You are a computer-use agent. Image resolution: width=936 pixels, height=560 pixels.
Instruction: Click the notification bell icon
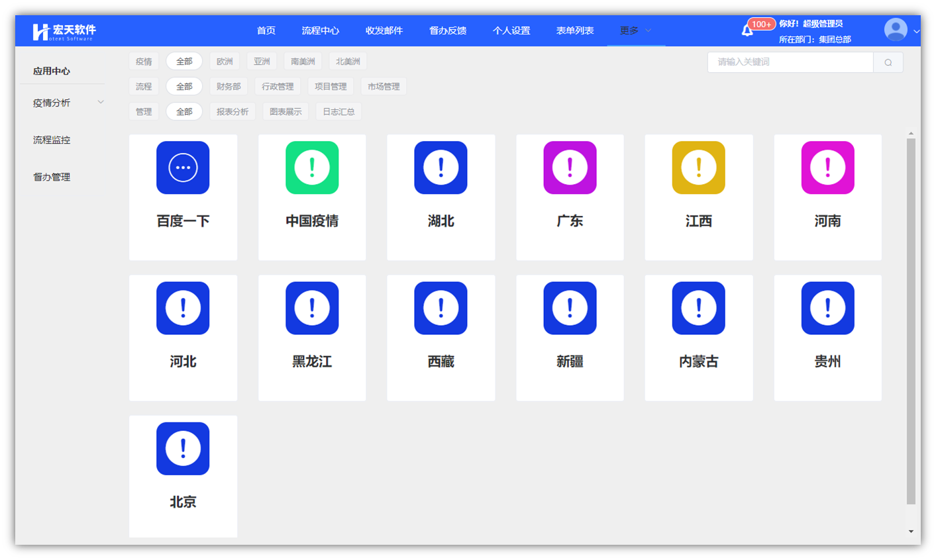tap(747, 30)
